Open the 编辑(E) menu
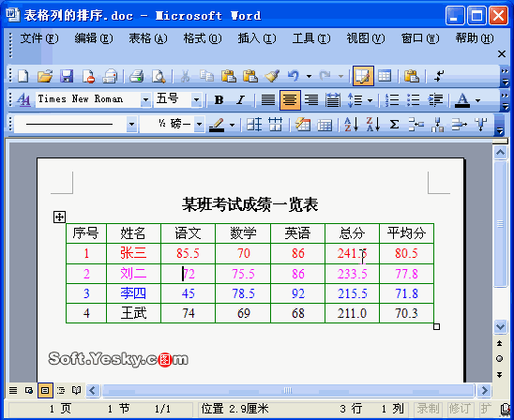The image size is (514, 420). tap(94, 38)
